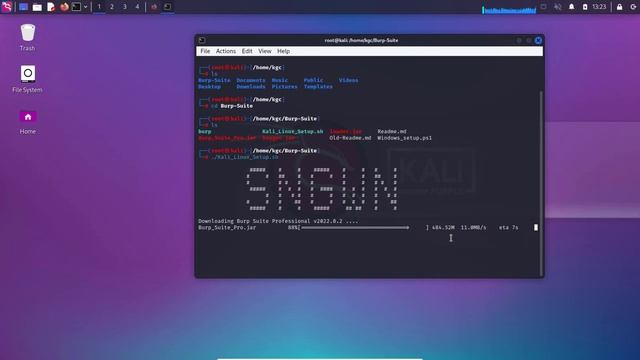Close the terminal window
Screen dimensions: 640x360
click(538, 40)
